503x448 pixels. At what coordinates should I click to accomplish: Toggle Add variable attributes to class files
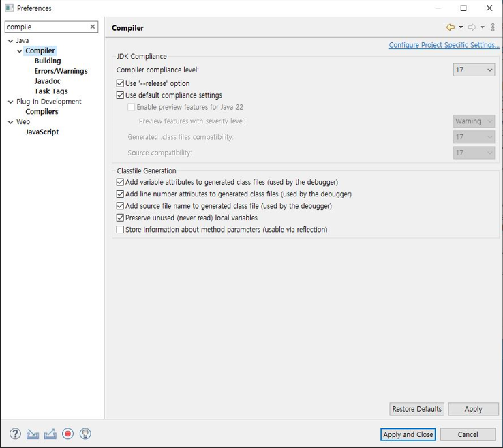coord(120,182)
